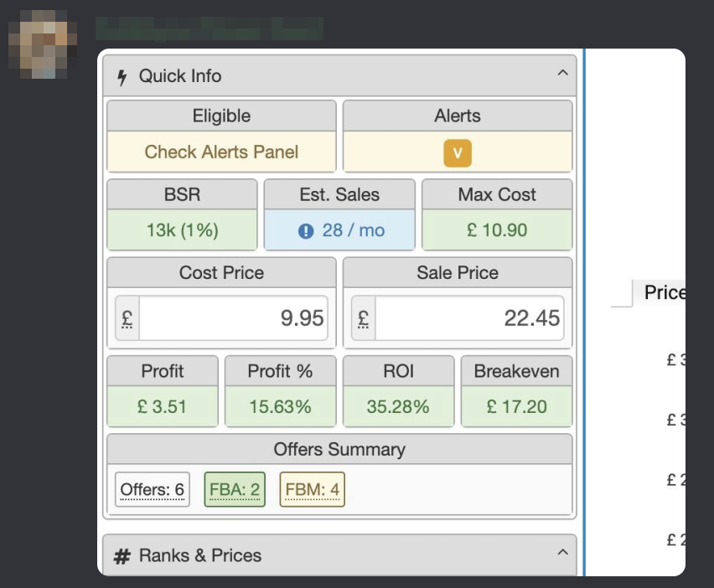Focus the Cost Price input showing 9.95
714x588 pixels.
click(234, 318)
